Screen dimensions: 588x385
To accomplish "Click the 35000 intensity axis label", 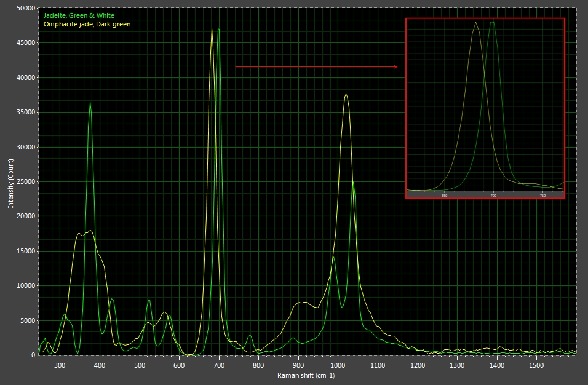I will pyautogui.click(x=26, y=112).
